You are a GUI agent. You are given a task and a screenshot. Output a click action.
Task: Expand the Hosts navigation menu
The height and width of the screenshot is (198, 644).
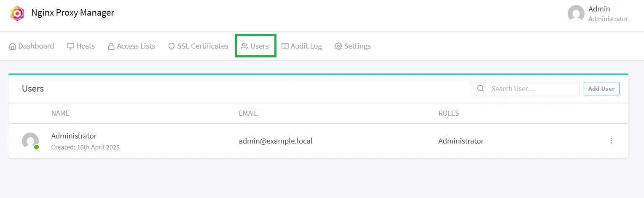[x=81, y=46]
